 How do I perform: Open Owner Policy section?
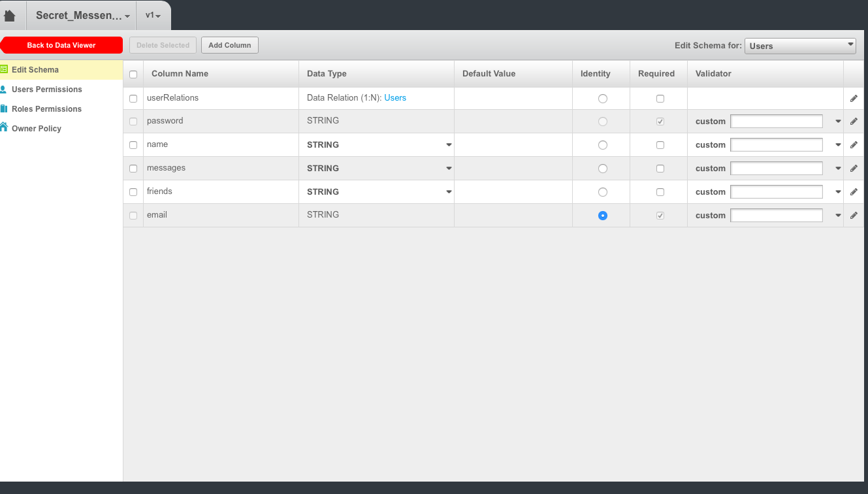(x=37, y=128)
